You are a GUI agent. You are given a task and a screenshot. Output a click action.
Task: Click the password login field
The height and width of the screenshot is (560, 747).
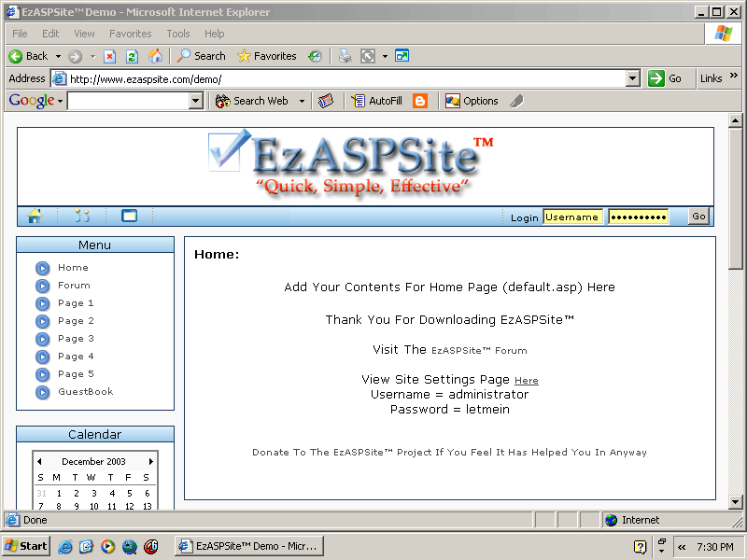coord(639,217)
